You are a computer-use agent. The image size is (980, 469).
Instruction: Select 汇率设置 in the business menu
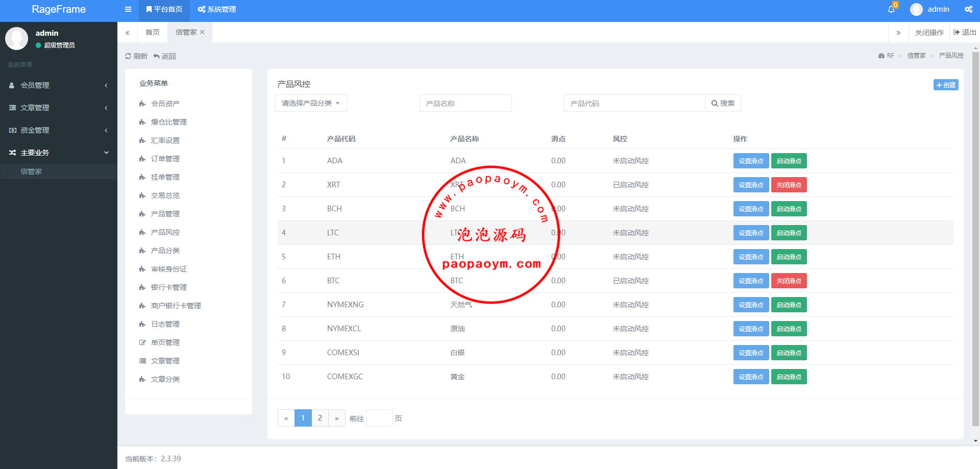pyautogui.click(x=165, y=140)
